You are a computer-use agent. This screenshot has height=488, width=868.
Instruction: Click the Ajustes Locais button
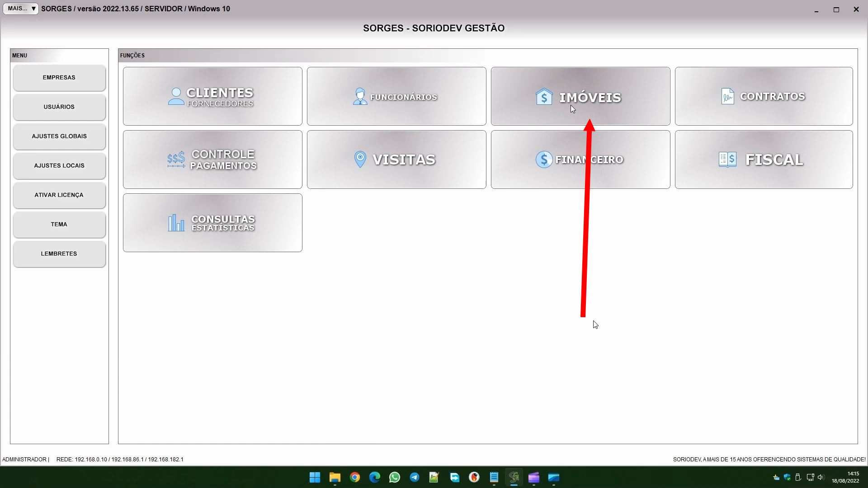coord(59,166)
